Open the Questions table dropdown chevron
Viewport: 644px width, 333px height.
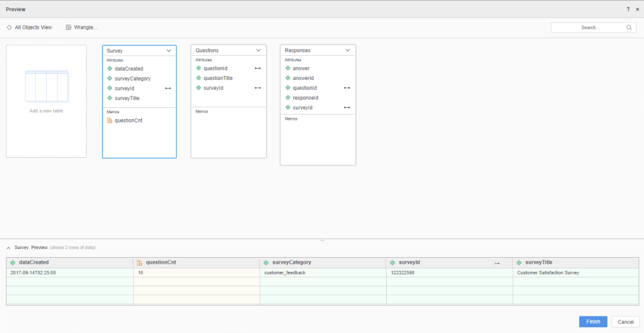[x=259, y=51]
